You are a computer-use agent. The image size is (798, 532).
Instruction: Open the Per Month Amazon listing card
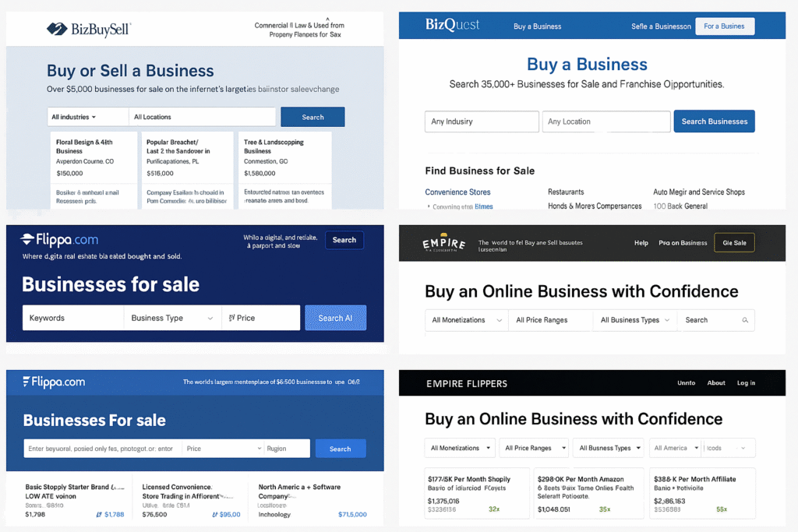[589, 493]
